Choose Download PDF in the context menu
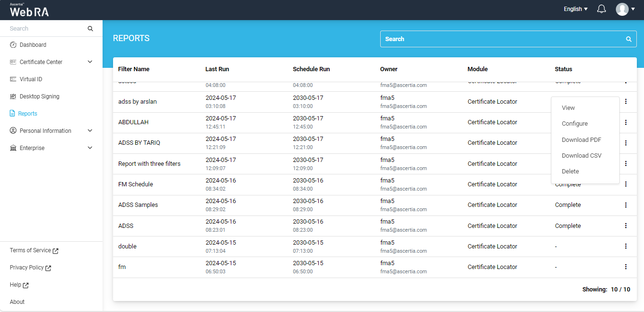The width and height of the screenshot is (644, 312). 581,140
